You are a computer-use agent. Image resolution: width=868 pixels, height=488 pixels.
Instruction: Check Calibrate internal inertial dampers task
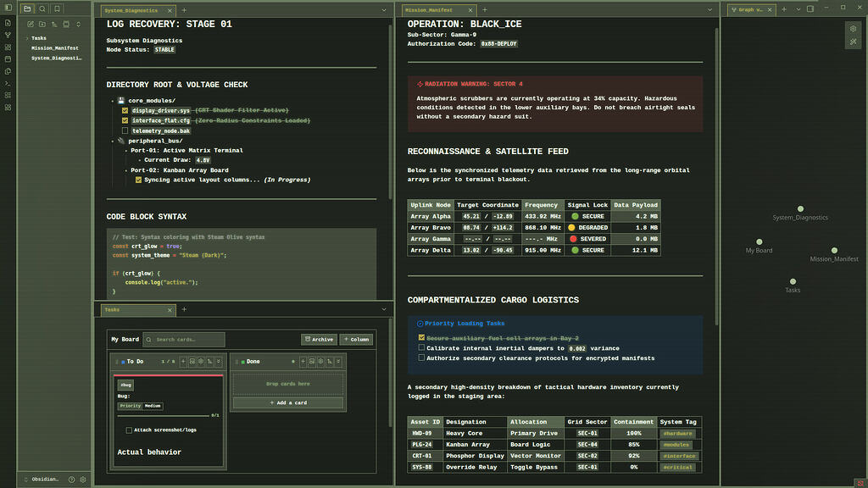(x=421, y=348)
